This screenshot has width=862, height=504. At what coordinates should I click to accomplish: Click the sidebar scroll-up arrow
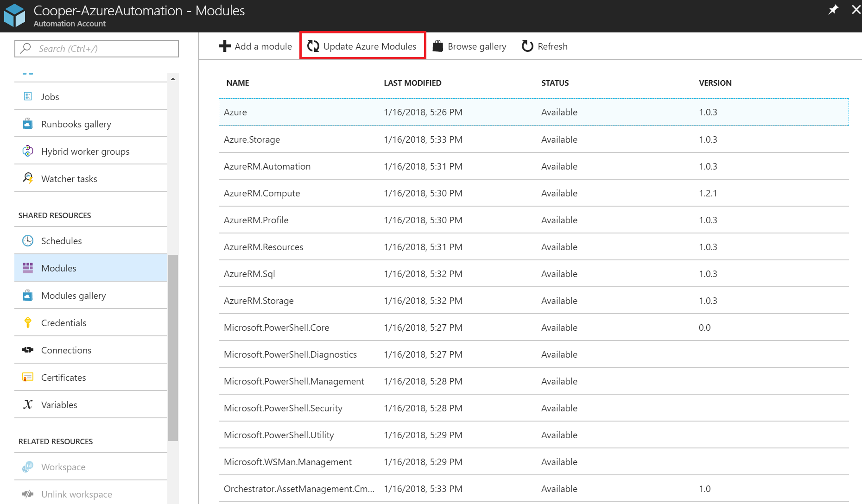[173, 79]
